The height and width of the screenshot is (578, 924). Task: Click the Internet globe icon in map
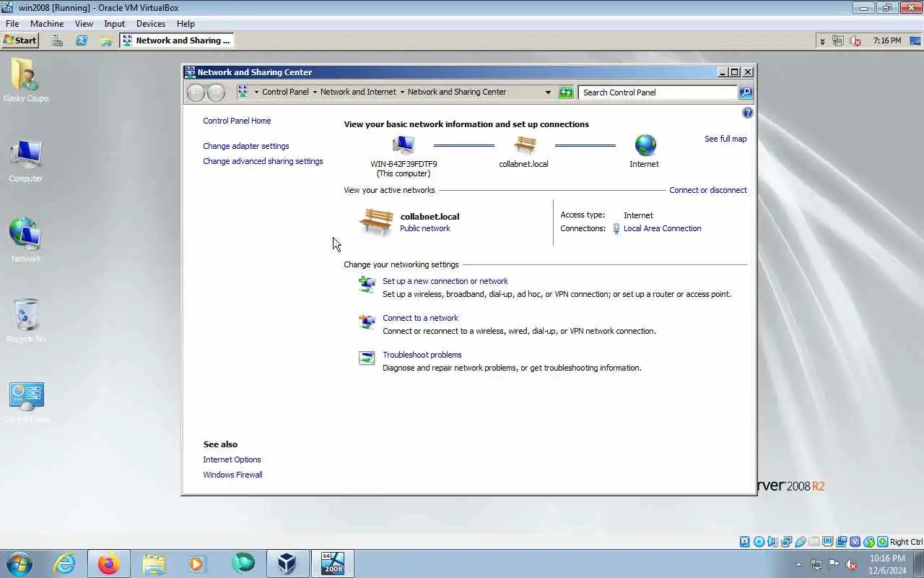click(645, 145)
